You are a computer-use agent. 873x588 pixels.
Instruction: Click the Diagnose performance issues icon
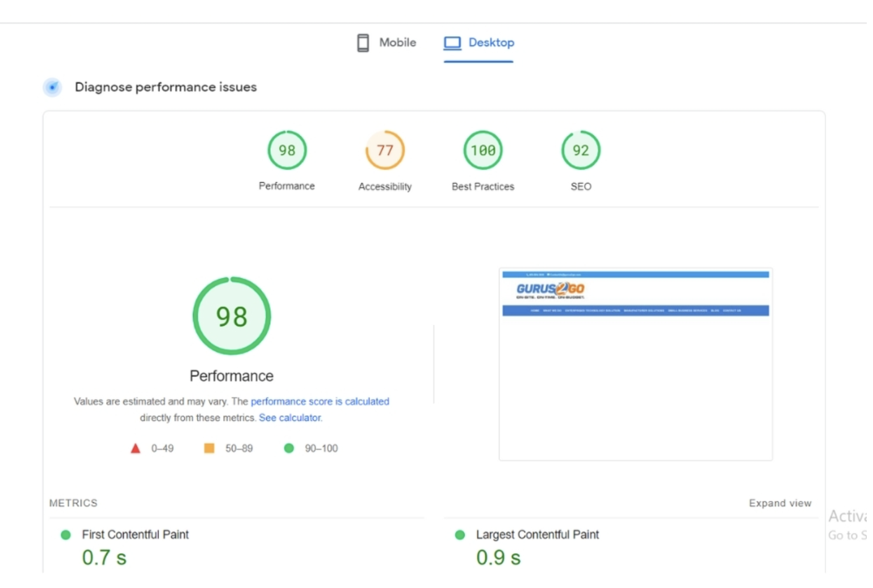tap(52, 87)
